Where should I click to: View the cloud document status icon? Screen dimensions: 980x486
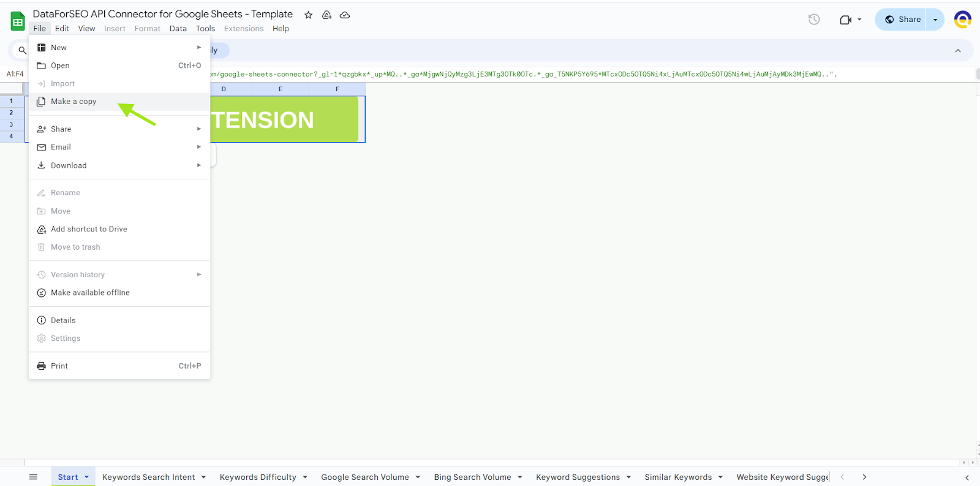(345, 15)
